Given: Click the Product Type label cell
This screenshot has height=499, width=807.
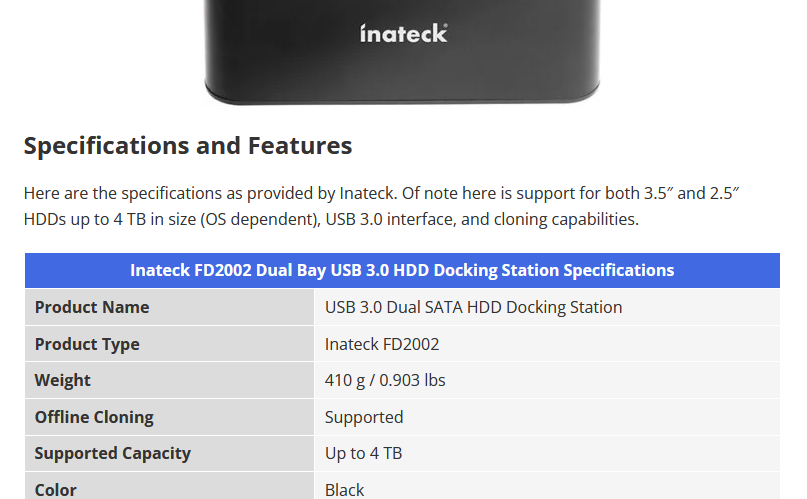Looking at the screenshot, I should point(169,344).
